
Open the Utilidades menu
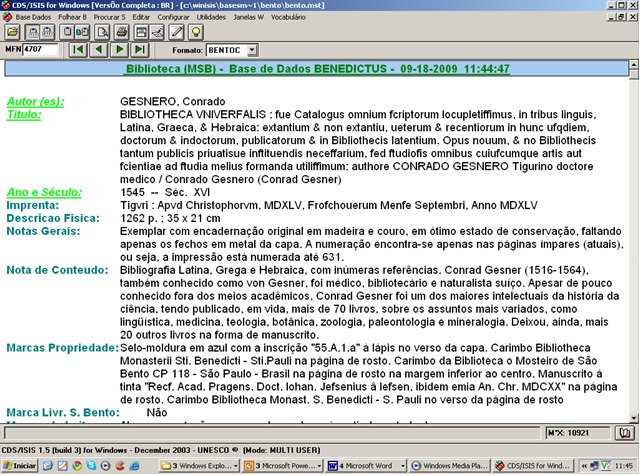211,17
